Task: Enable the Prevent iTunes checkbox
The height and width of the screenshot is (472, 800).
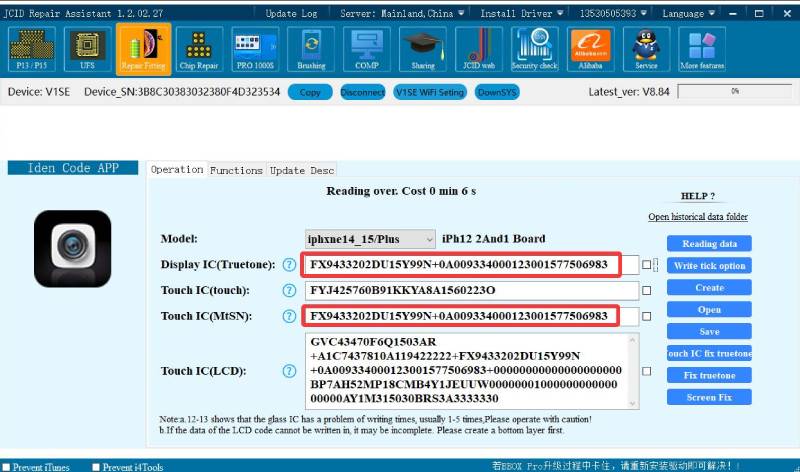Action: [x=6, y=467]
